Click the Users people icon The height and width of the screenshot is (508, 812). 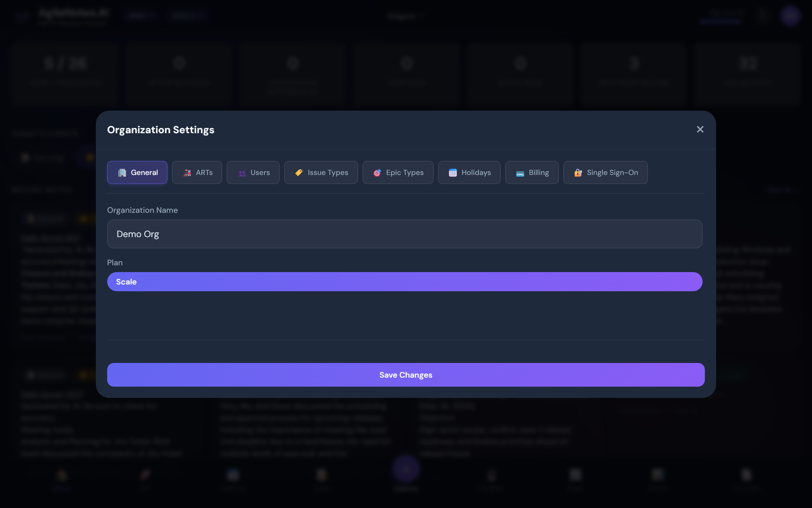point(242,173)
